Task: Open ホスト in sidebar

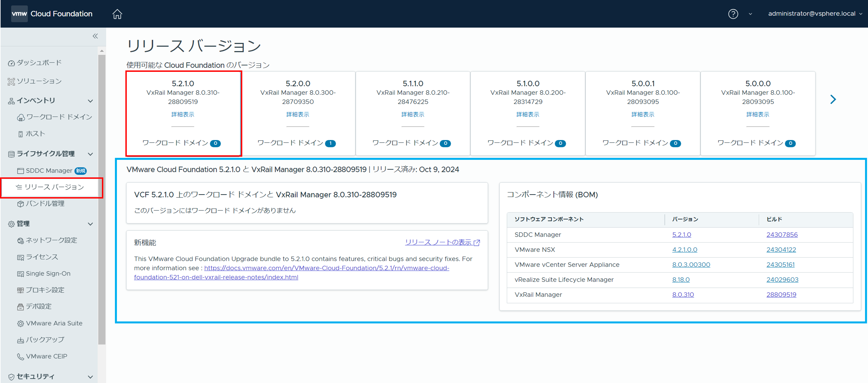Action: click(31, 134)
